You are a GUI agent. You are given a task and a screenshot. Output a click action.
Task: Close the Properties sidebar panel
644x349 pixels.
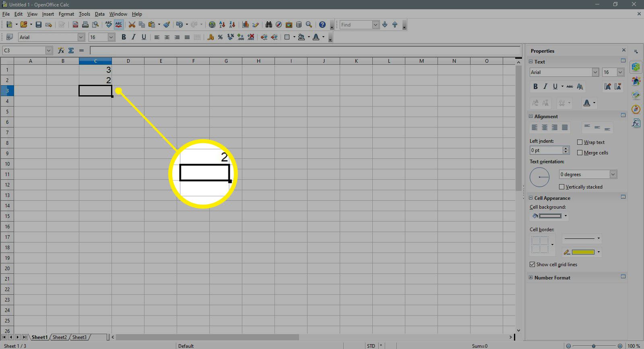624,50
